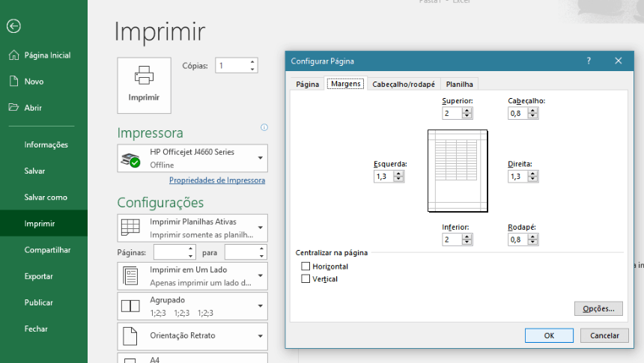Click the printer information icon
Image resolution: width=644 pixels, height=363 pixels.
coord(264,128)
